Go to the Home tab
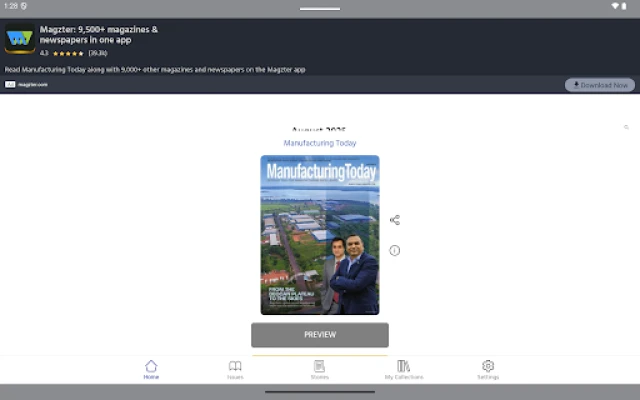This screenshot has width=640, height=400. [151, 369]
